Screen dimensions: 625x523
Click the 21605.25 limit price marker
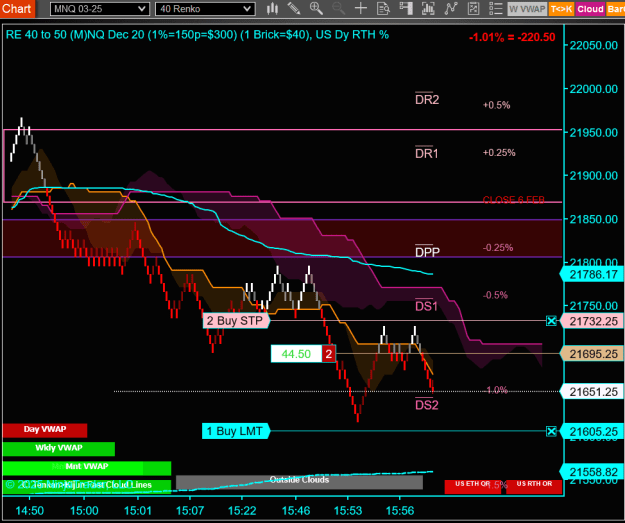tap(593, 432)
